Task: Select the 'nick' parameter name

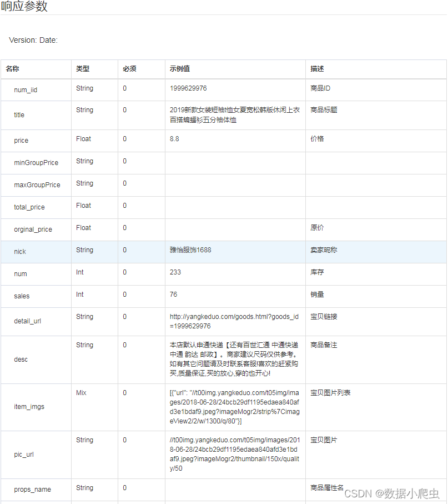Action: click(x=20, y=252)
